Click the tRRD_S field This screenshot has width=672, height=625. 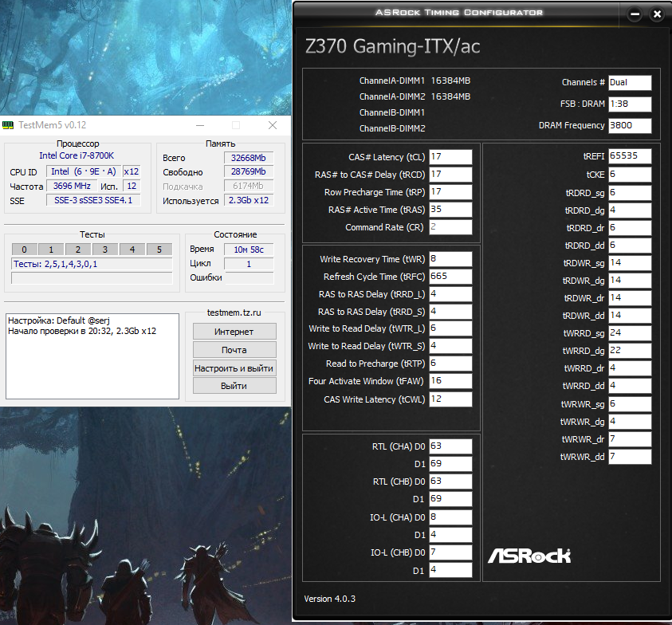click(x=450, y=311)
